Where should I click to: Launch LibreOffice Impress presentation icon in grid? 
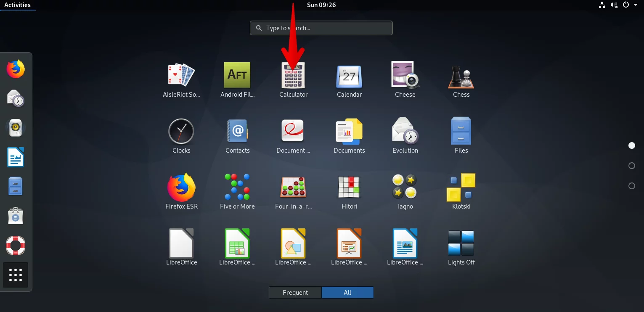click(349, 243)
